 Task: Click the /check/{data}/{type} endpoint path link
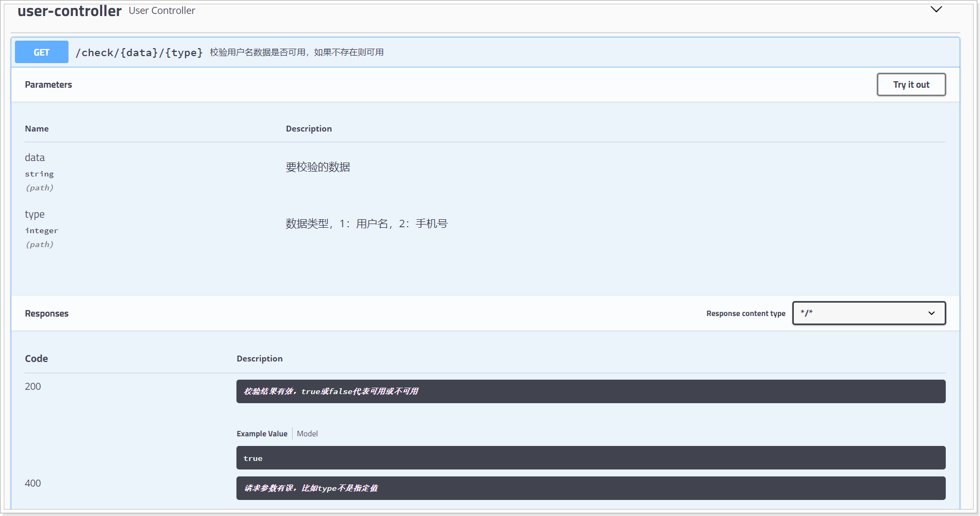(139, 52)
